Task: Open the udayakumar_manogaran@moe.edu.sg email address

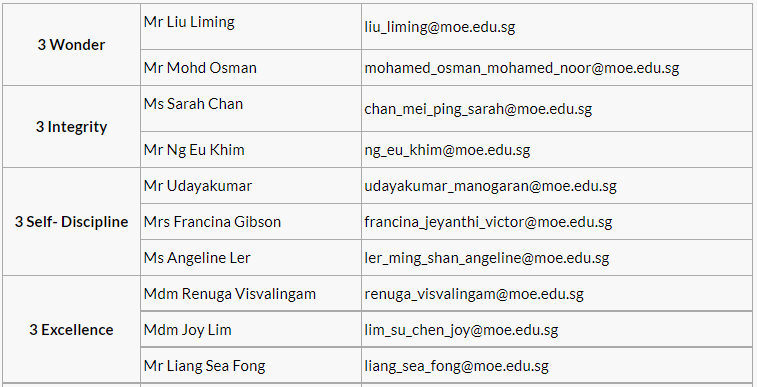Action: (491, 186)
